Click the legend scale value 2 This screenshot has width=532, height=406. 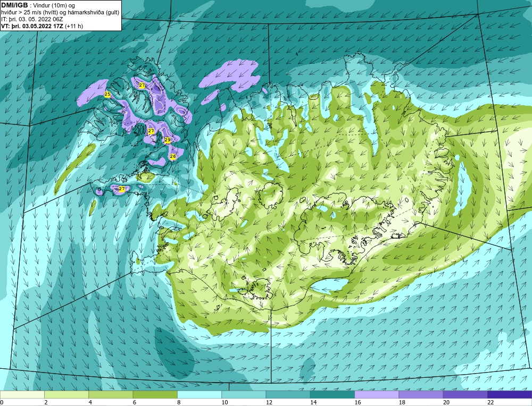(46, 402)
